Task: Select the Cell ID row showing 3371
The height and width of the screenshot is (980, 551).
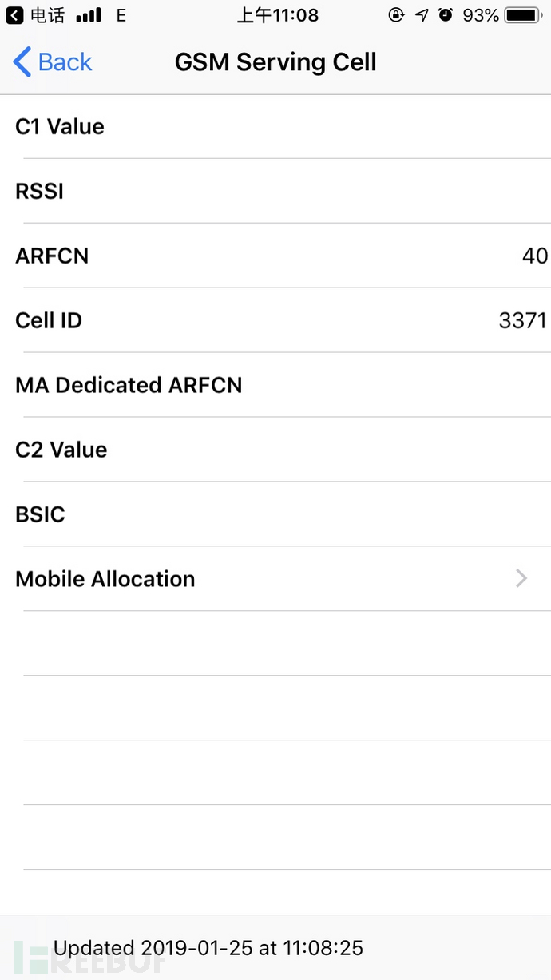Action: point(275,320)
